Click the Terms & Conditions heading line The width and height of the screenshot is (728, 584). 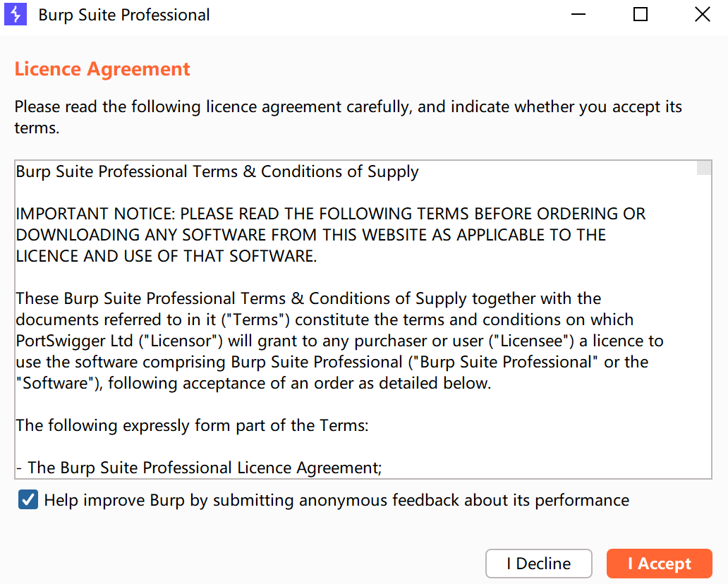coord(216,171)
